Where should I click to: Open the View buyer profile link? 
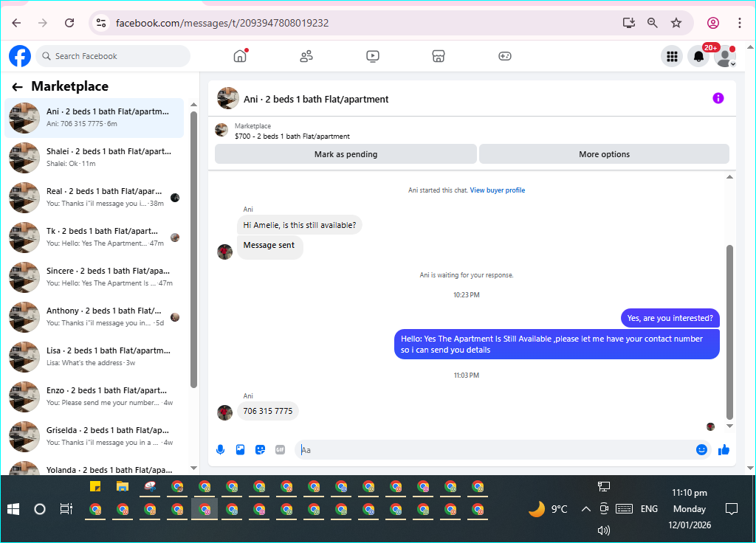point(498,190)
